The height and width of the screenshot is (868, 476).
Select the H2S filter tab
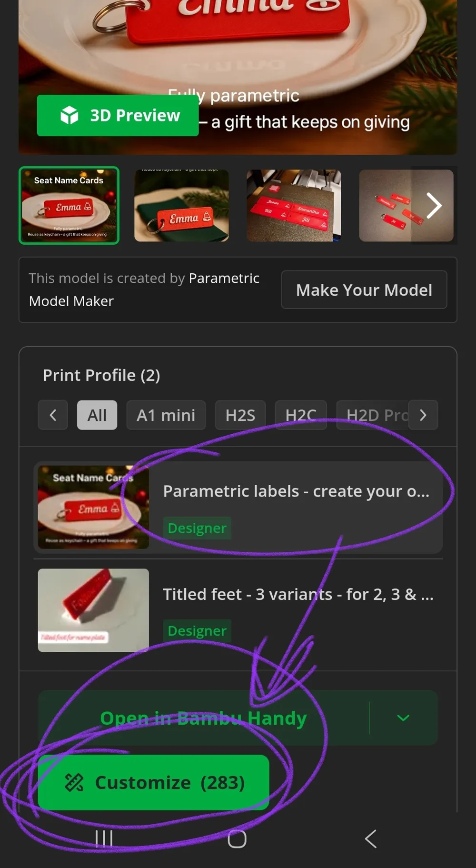pyautogui.click(x=240, y=415)
